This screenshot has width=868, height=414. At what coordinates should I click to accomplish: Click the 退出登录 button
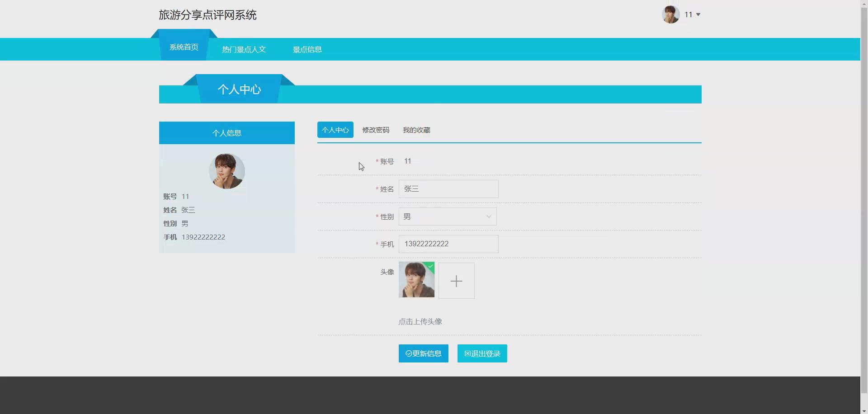[482, 353]
